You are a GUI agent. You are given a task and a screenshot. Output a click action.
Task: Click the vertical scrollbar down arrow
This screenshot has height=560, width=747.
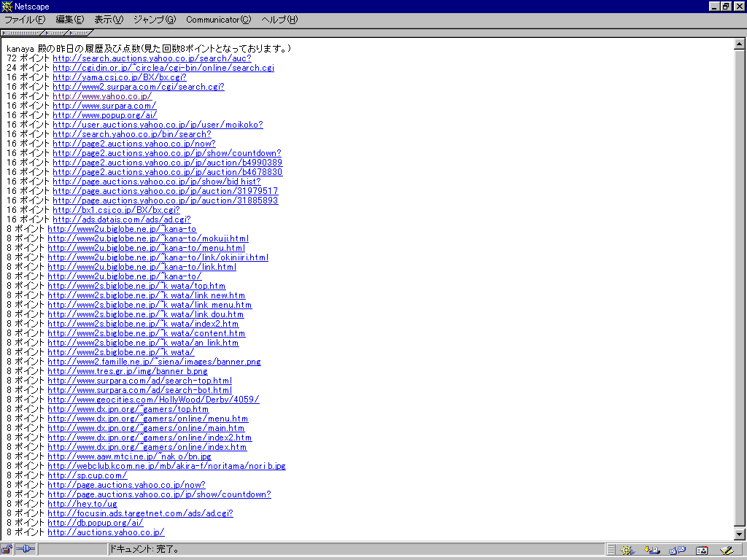click(740, 534)
